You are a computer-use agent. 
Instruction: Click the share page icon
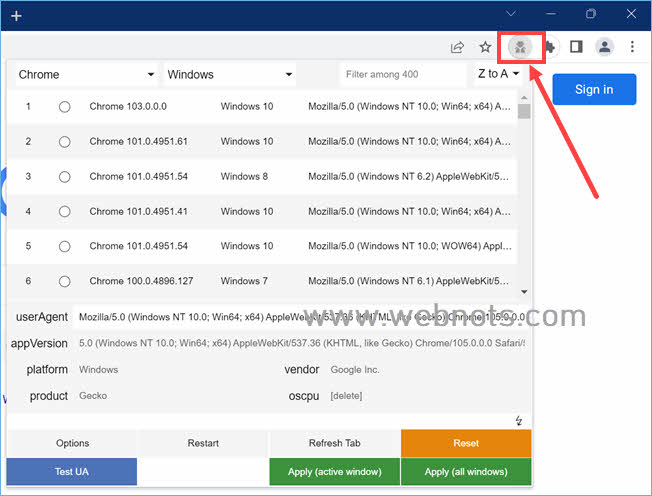point(457,47)
